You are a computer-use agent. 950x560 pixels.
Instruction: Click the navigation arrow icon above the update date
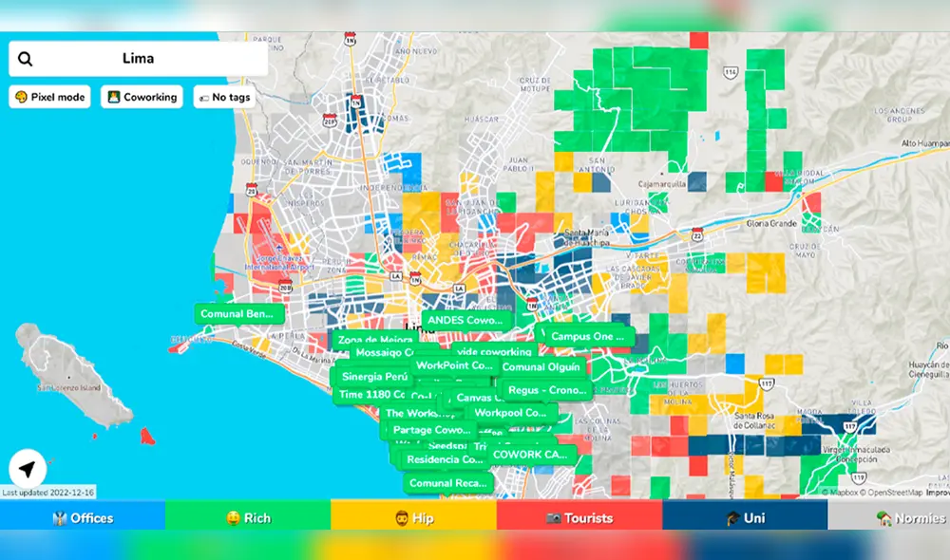point(28,468)
